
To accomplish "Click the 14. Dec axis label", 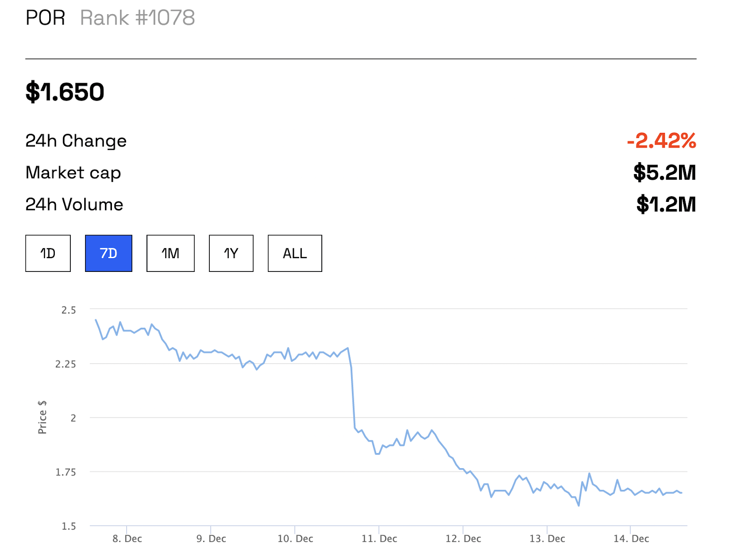I will [631, 539].
